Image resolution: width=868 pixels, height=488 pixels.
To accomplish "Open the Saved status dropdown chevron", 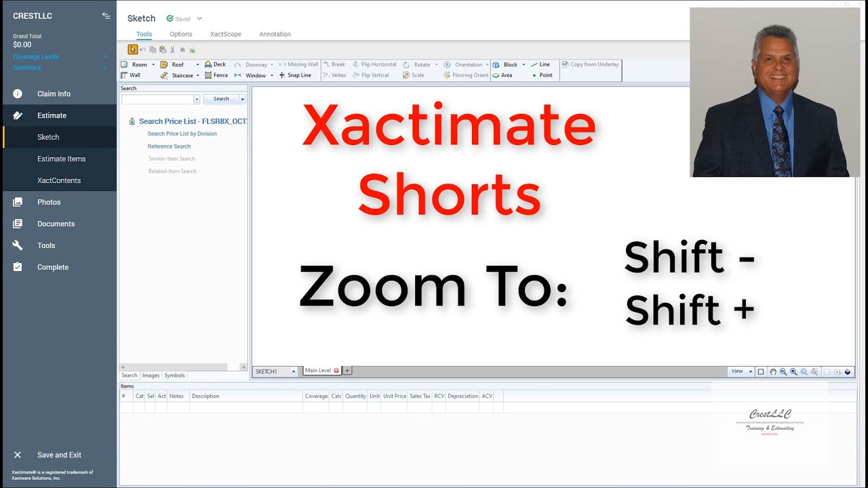I will [199, 19].
